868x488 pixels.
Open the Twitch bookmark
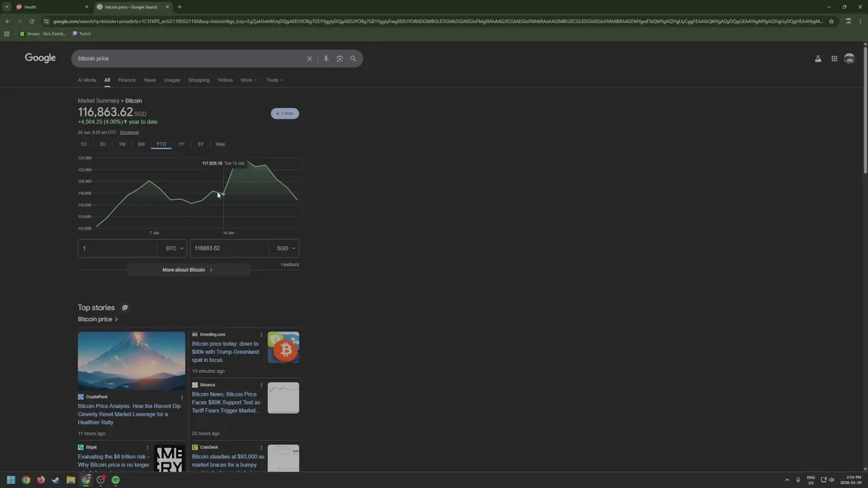81,34
